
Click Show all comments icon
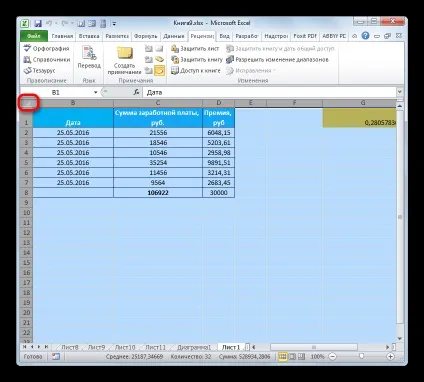coord(160,60)
